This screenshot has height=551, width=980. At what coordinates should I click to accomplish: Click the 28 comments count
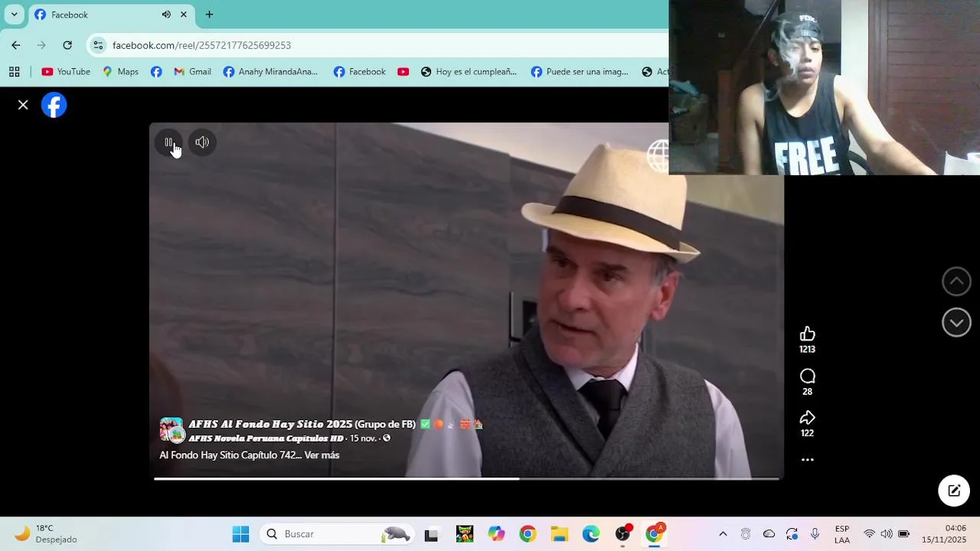click(807, 392)
